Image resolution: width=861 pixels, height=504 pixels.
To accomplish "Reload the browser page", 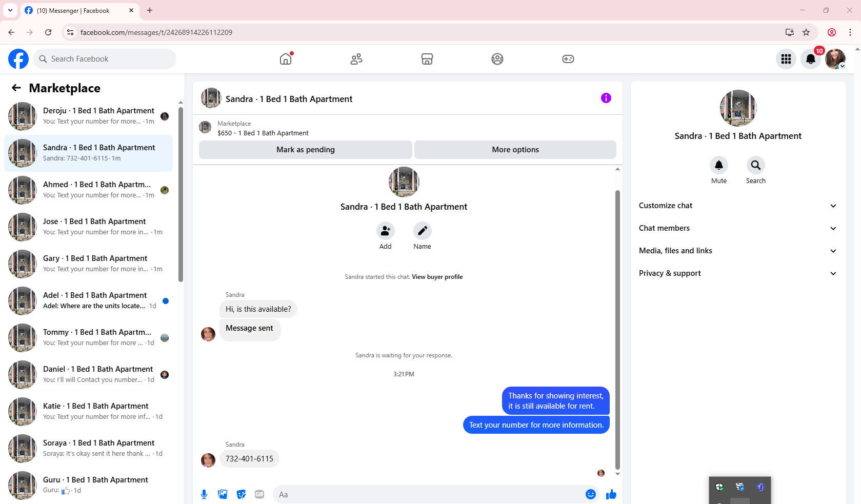I will click(48, 32).
